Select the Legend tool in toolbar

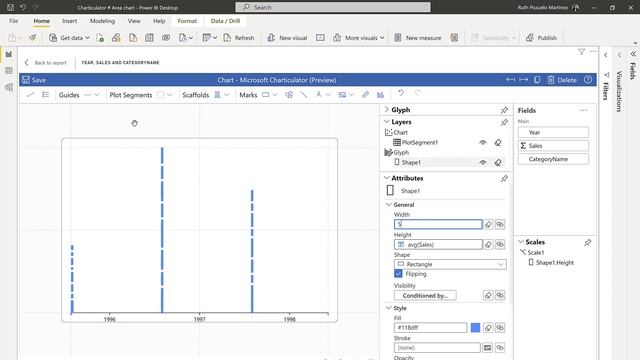45,95
